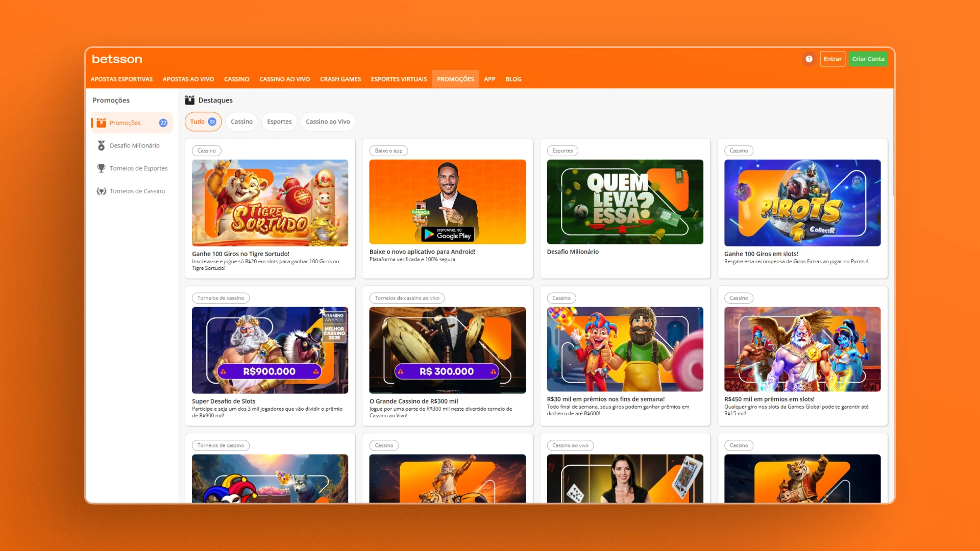Click the Desafio Milionário medal icon
The height and width of the screenshot is (551, 980).
[x=101, y=146]
